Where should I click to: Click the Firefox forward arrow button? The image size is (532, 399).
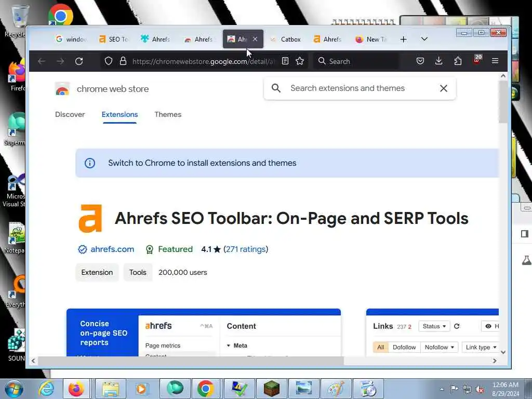60,61
